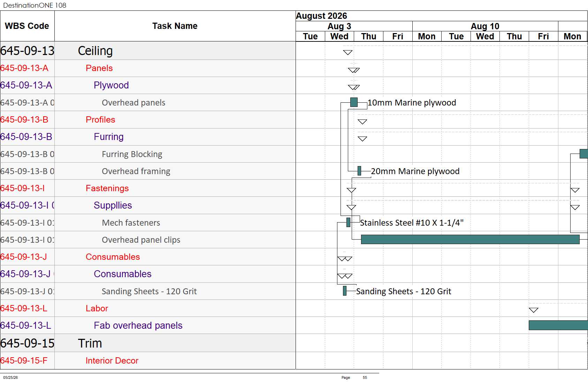
Task: Select the Ceiling task row
Action: (x=148, y=51)
